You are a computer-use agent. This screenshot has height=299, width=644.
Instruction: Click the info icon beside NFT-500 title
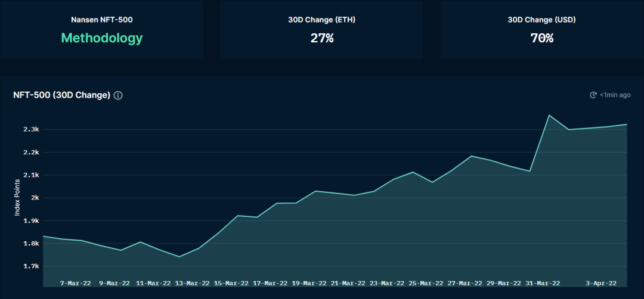118,95
